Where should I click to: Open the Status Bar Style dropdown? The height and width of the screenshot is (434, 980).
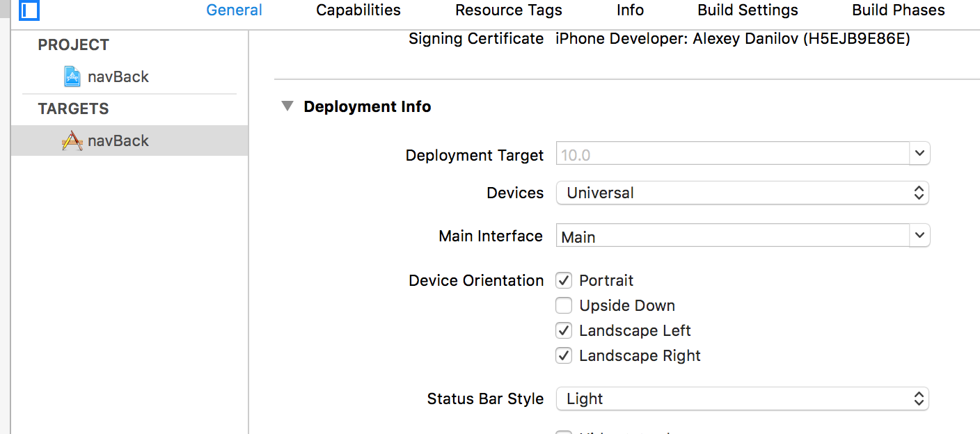pos(920,399)
